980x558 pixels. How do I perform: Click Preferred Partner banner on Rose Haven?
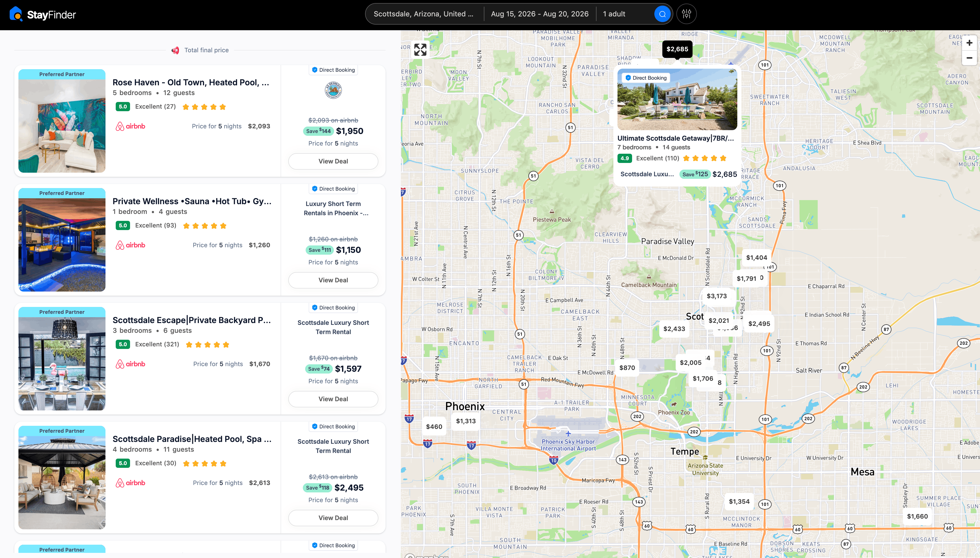(x=62, y=74)
